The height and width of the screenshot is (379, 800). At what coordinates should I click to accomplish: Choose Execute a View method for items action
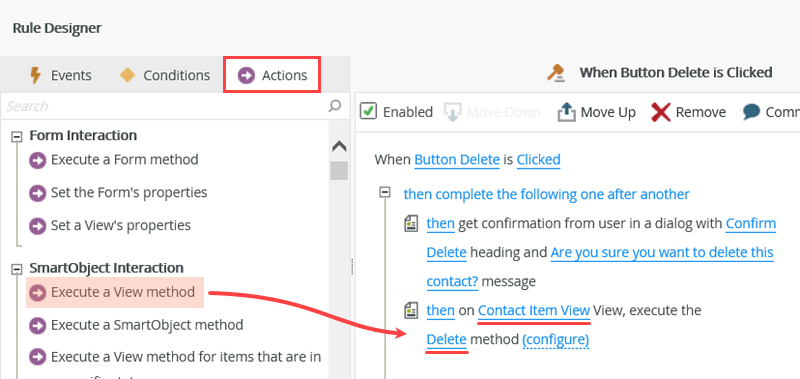pos(186,357)
